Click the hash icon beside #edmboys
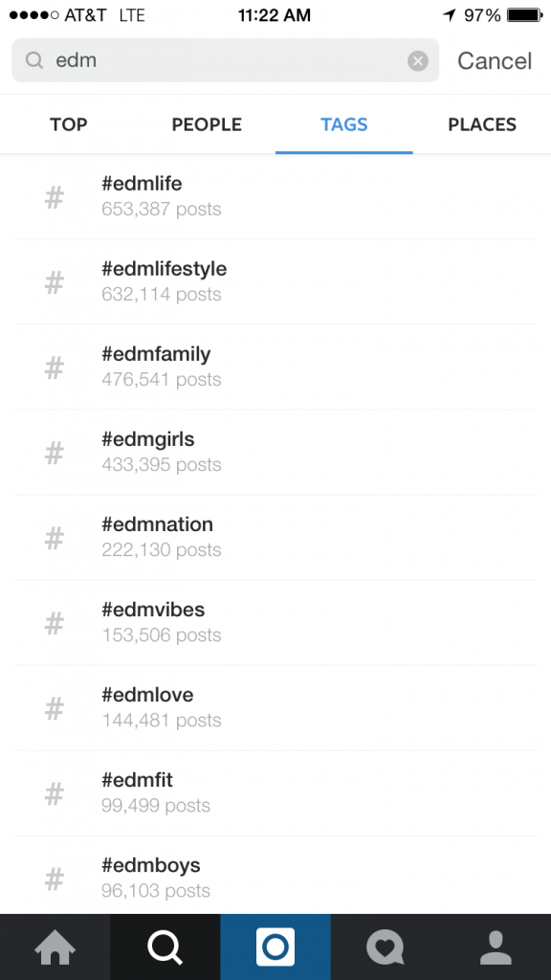This screenshot has width=551, height=980. 55,879
